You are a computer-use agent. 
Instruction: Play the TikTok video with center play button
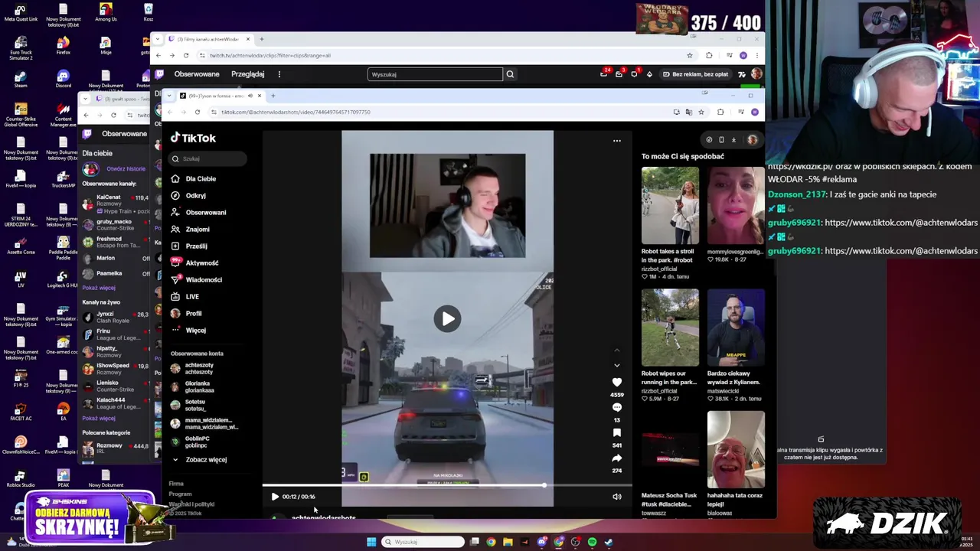[x=447, y=318]
